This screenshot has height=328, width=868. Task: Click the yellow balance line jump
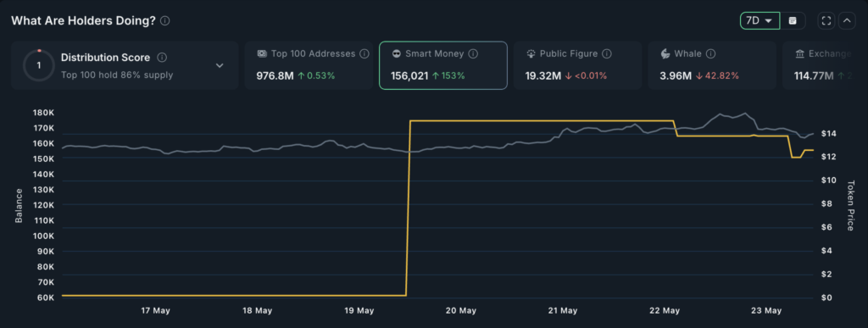[408, 208]
